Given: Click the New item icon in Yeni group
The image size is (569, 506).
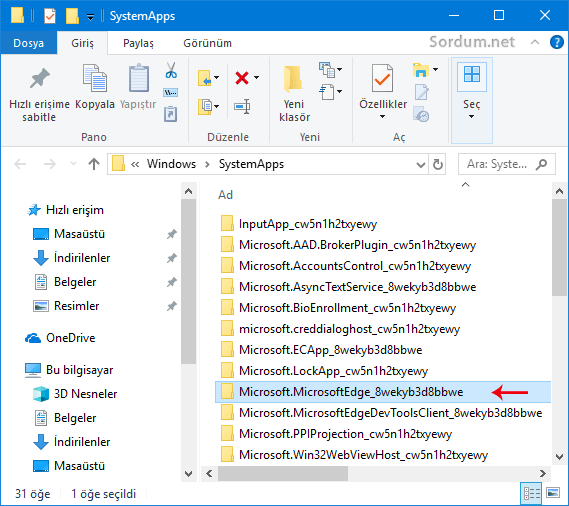Looking at the screenshot, I should point(327,70).
